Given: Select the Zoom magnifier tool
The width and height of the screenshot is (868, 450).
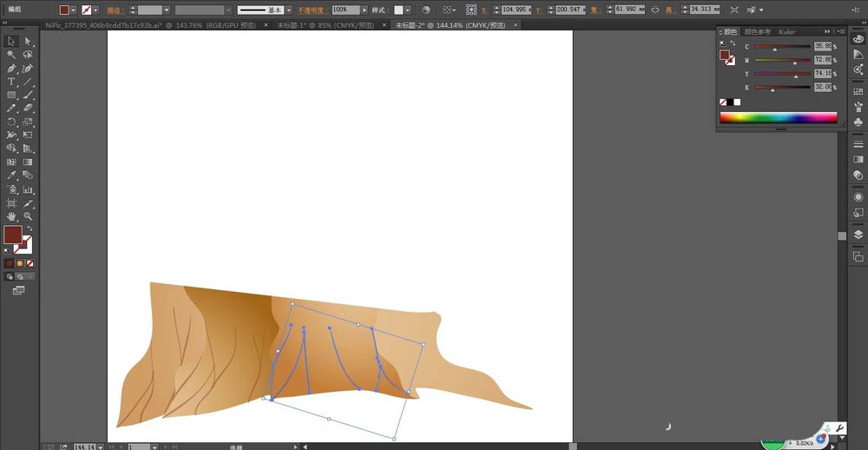Looking at the screenshot, I should (x=28, y=216).
